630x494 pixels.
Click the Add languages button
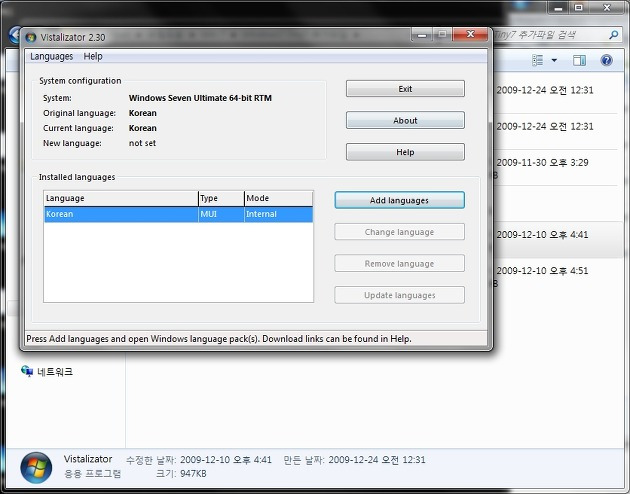tap(399, 200)
